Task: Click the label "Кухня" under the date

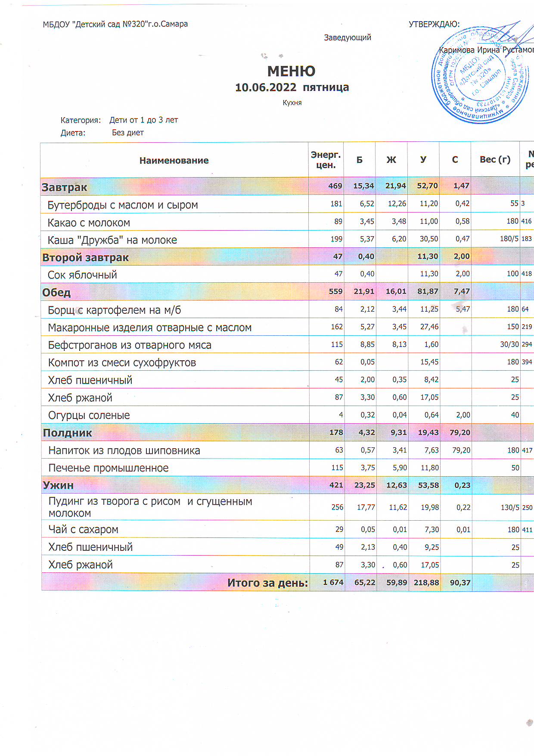Action: [292, 103]
